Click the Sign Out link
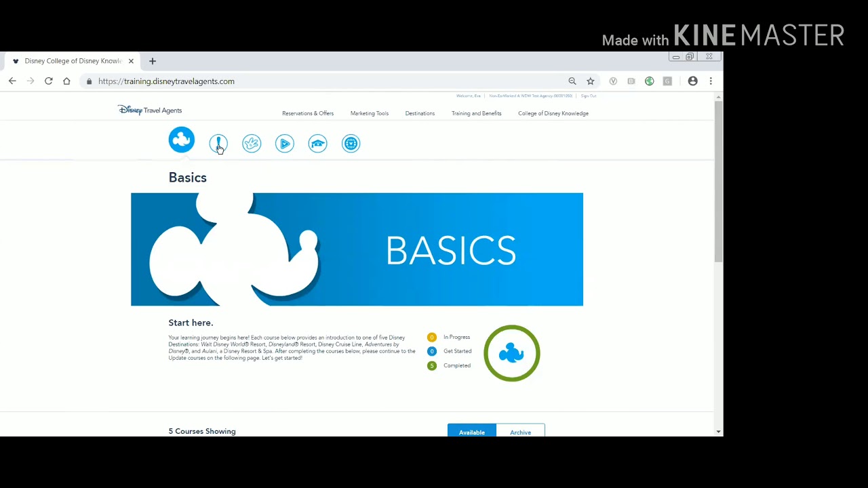The height and width of the screenshot is (488, 868). (589, 96)
